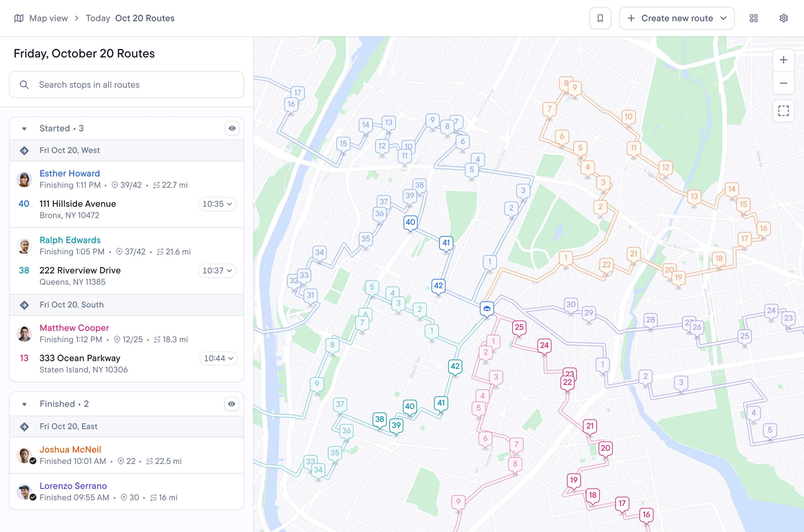Click route icon beside Fri Oct 20, West

[25, 151]
